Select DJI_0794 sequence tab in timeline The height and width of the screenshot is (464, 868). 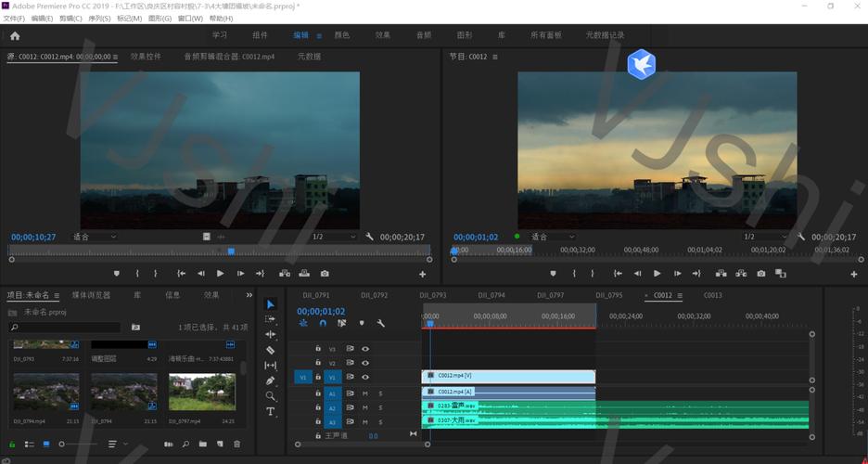click(x=491, y=295)
